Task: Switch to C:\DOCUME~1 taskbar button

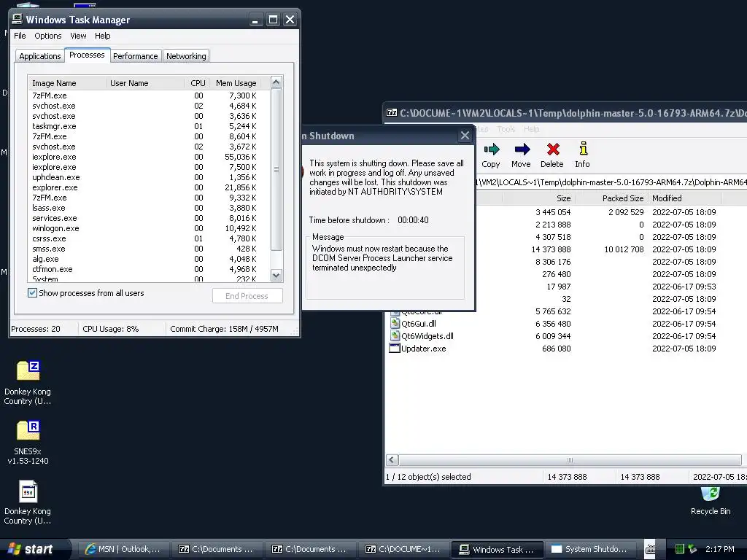Action: [x=403, y=549]
